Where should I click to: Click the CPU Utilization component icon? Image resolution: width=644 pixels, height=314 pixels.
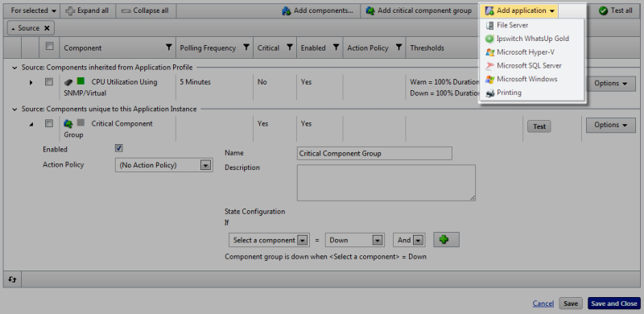[x=68, y=82]
